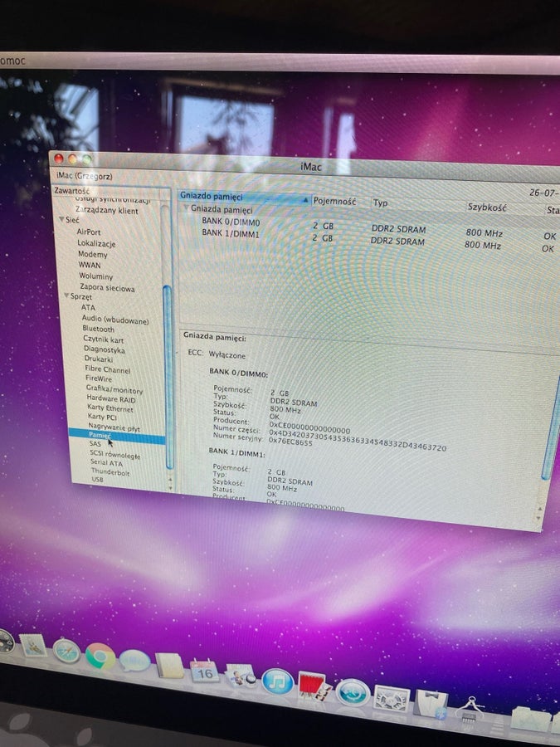Open the folder stack in dock
Image resolution: width=560 pixels, height=747 pixels.
[x=529, y=719]
